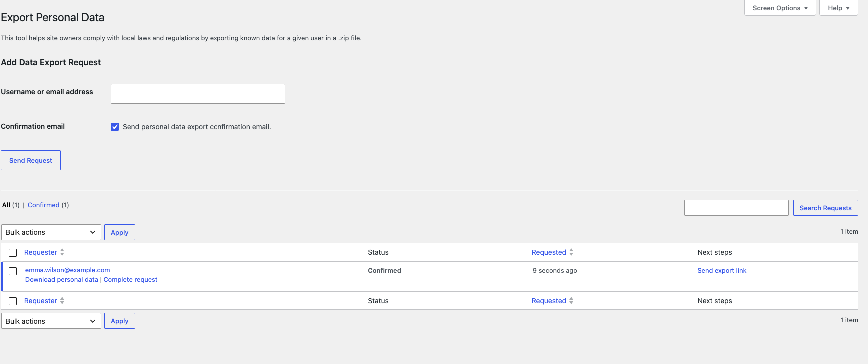Sort by Requested in table footer
The height and width of the screenshot is (364, 868).
pyautogui.click(x=549, y=301)
